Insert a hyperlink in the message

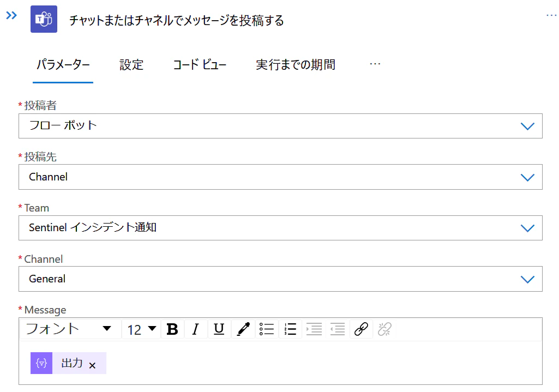point(361,329)
